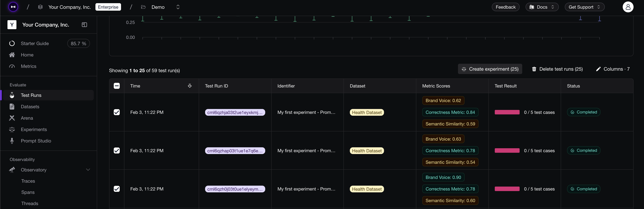Viewport: 644px width, 209px height.
Task: Click the Feedback button
Action: point(505,7)
